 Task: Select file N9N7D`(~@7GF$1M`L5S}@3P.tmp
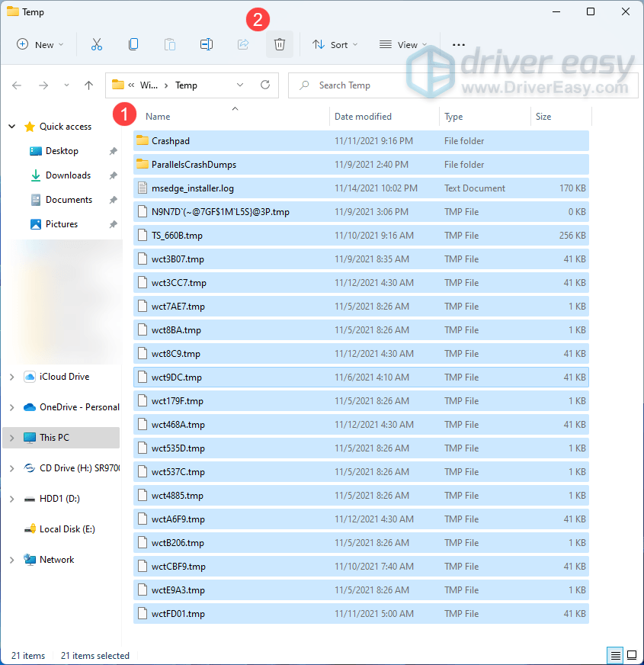tap(360, 212)
